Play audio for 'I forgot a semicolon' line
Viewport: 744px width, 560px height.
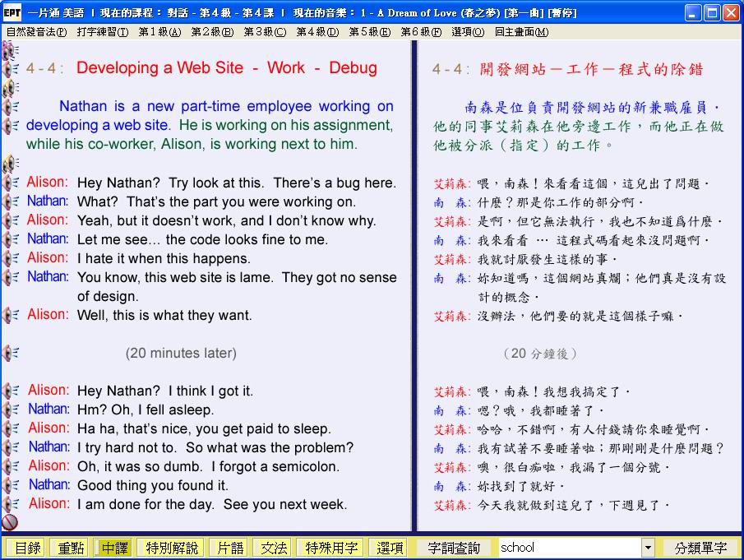11,466
